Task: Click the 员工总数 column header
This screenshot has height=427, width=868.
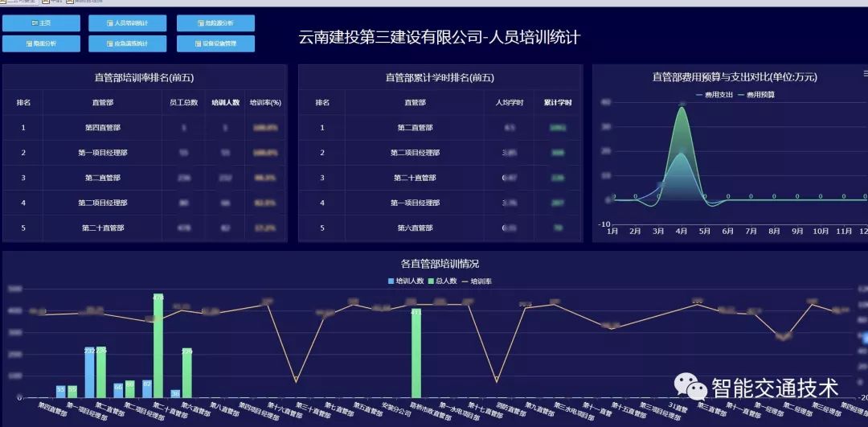Action: click(184, 102)
